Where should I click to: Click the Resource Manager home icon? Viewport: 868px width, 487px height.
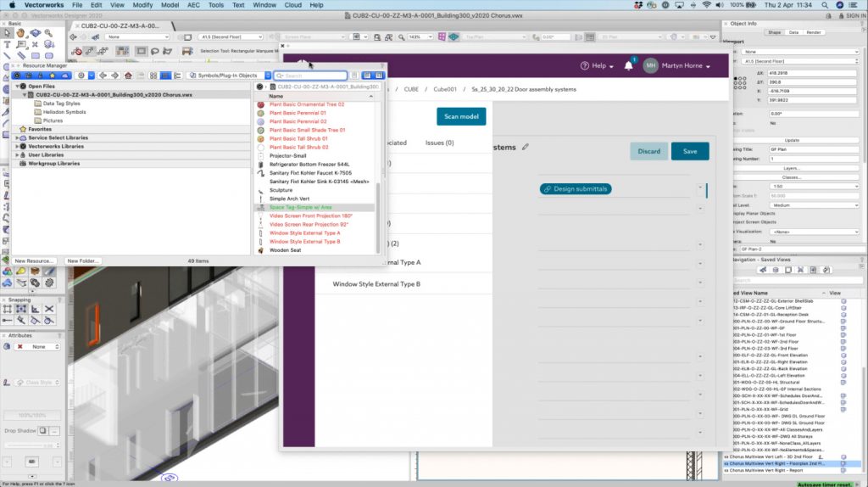[x=128, y=76]
